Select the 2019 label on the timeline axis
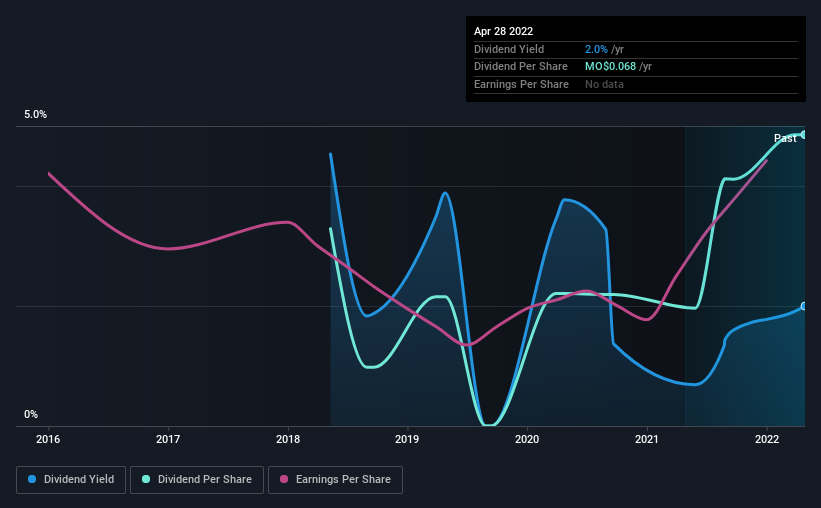This screenshot has width=821, height=508. pyautogui.click(x=407, y=439)
